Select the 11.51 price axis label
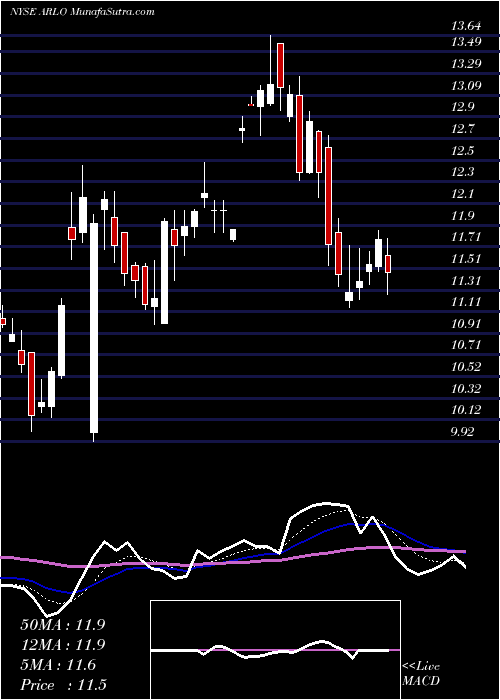 coord(467,259)
